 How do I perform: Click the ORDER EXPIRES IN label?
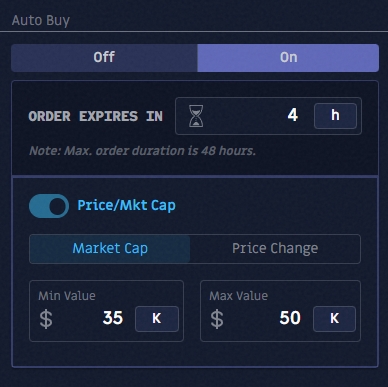[x=96, y=116]
